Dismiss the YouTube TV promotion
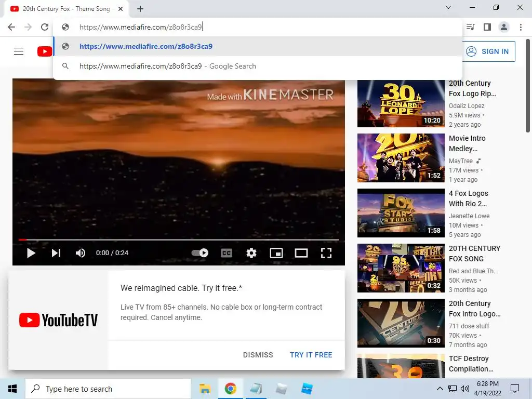Image resolution: width=532 pixels, height=399 pixels. tap(258, 355)
